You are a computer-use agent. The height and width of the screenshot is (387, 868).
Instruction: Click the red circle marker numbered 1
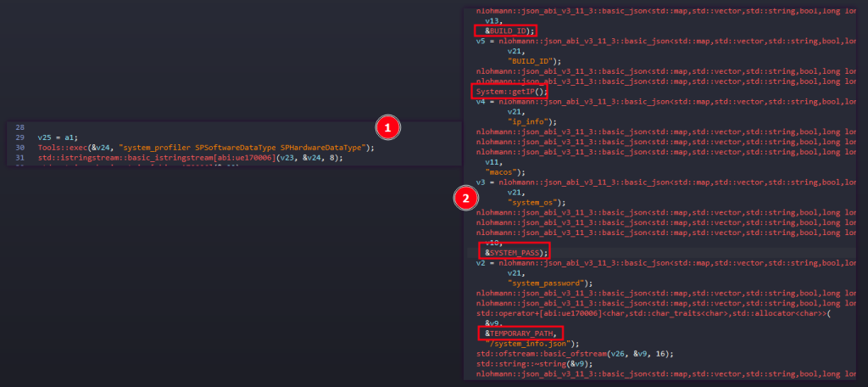[387, 128]
